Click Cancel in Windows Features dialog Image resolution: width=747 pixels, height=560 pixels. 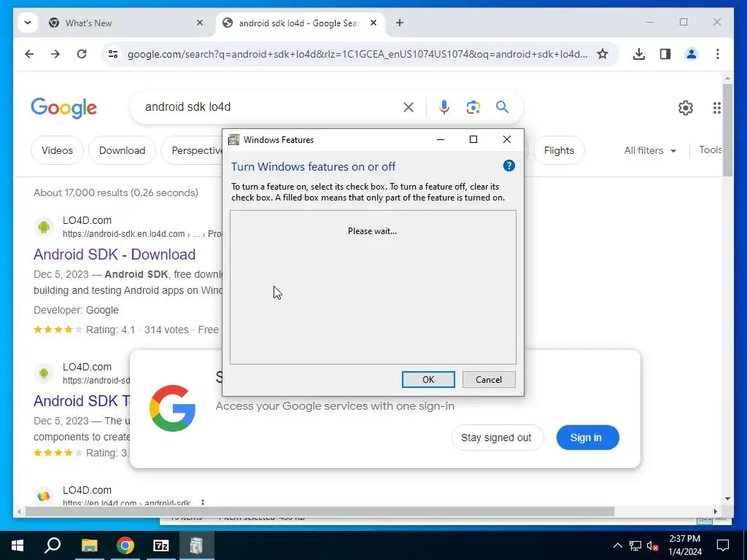click(489, 379)
